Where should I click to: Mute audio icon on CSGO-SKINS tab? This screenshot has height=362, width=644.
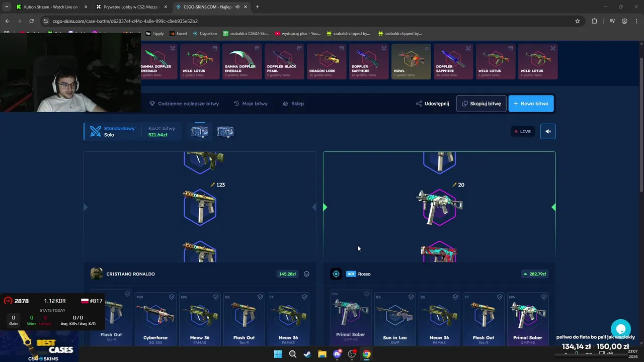[x=237, y=7]
